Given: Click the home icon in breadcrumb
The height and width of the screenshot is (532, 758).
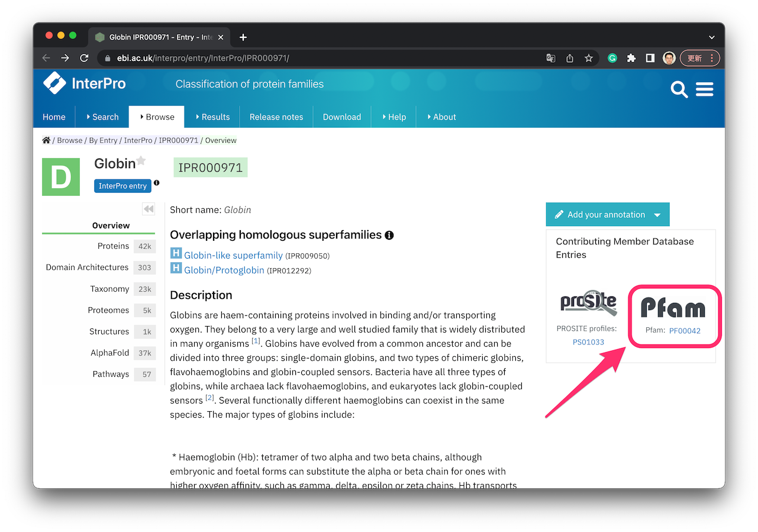Looking at the screenshot, I should (46, 140).
